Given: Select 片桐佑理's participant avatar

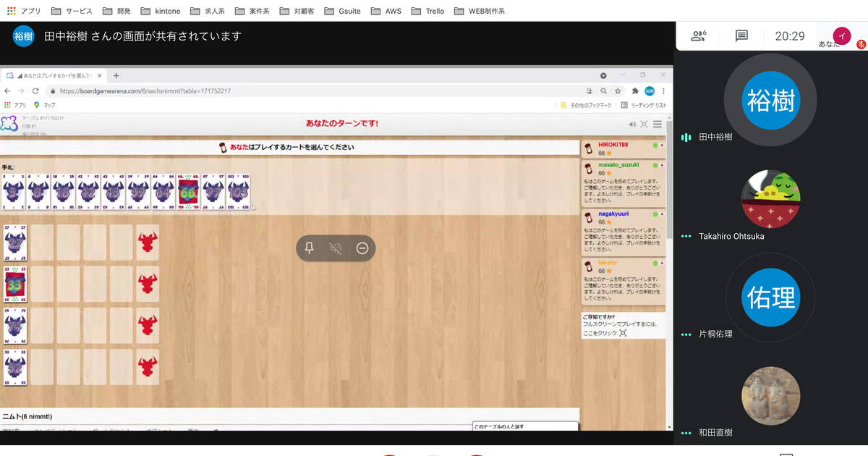Looking at the screenshot, I should coord(770,297).
